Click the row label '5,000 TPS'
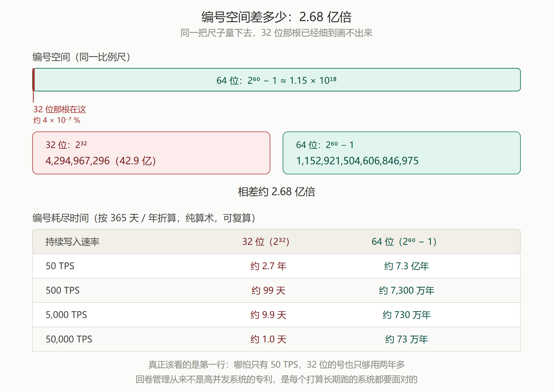Screen dimensions: 553x392 (66, 315)
